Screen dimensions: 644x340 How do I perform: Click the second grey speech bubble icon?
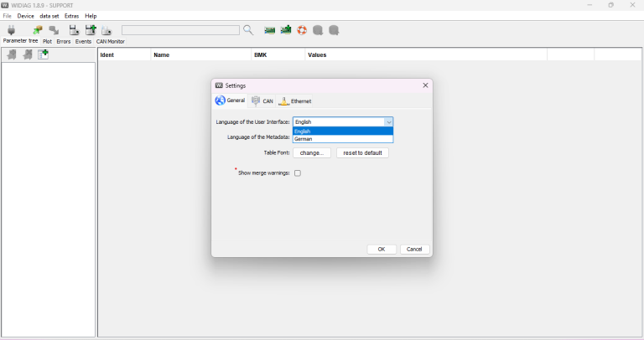[x=334, y=30]
